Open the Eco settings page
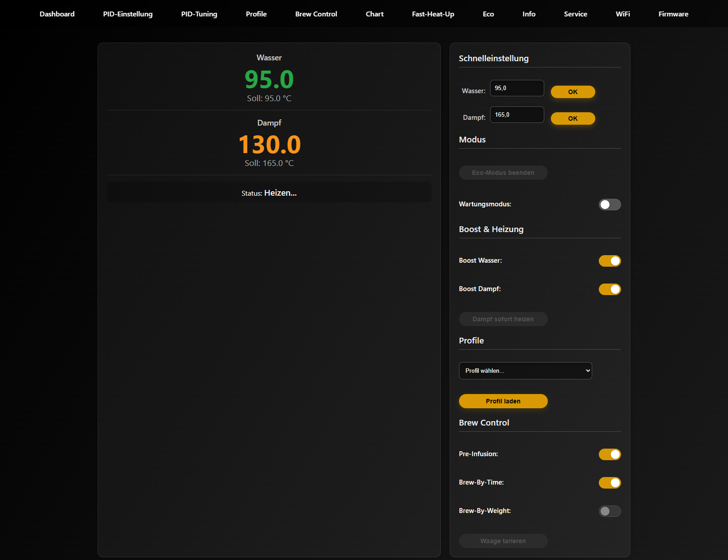 (x=488, y=14)
